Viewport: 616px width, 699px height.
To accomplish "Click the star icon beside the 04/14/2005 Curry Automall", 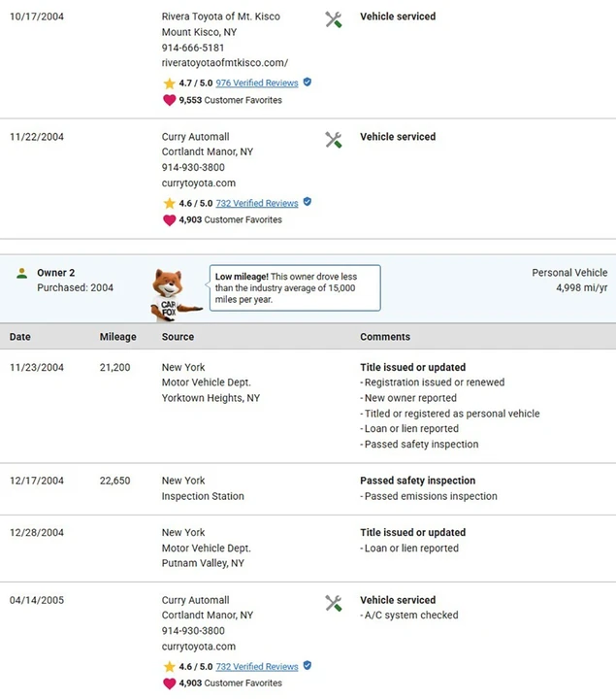I will pos(169,666).
